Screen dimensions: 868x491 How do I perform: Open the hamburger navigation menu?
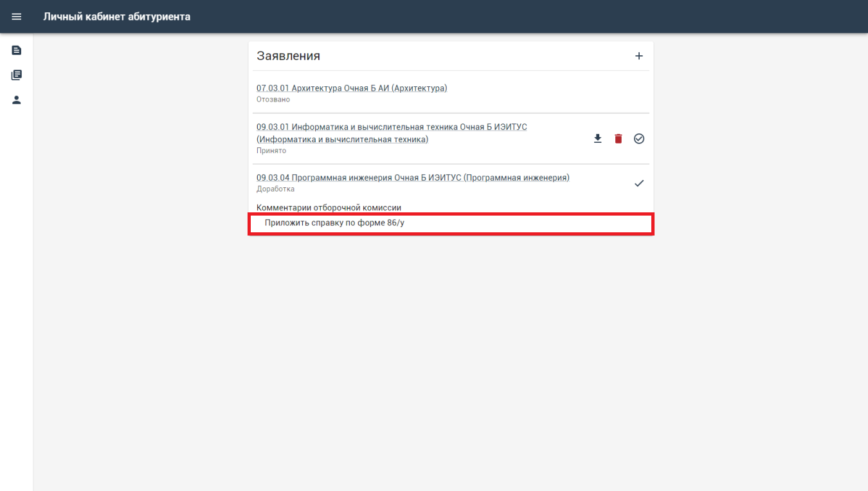pos(17,17)
